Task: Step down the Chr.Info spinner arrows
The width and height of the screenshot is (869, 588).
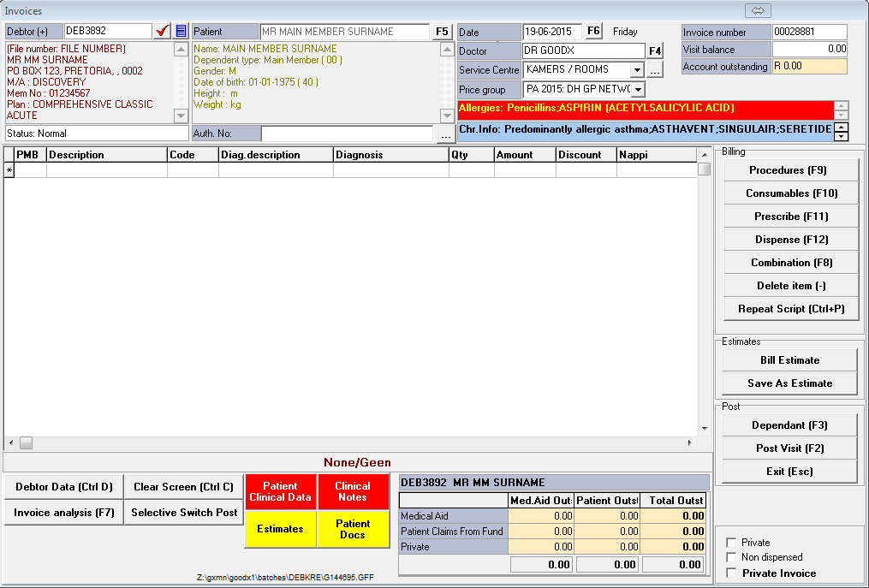Action: [841, 136]
